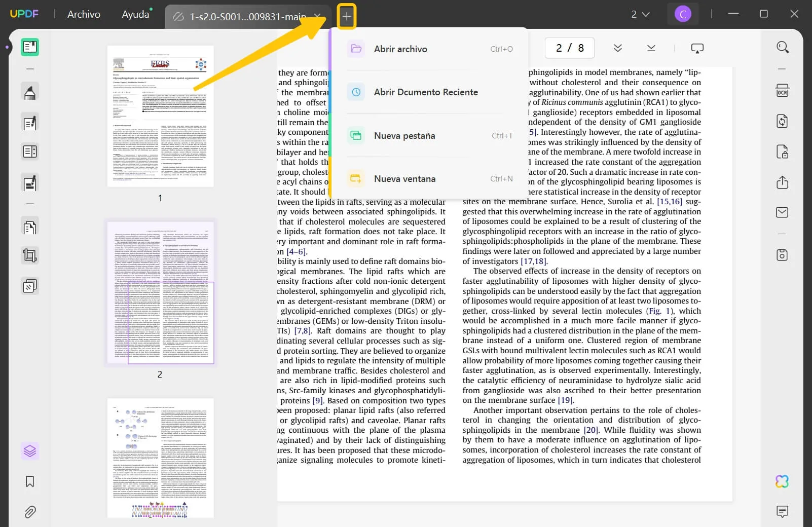Image resolution: width=812 pixels, height=527 pixels.
Task: Select page 1 thumbnail
Action: pos(160,116)
